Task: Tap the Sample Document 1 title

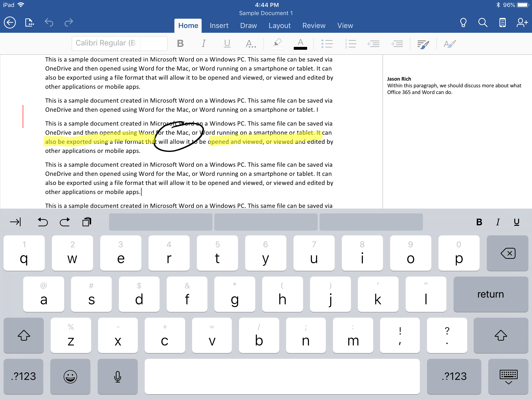Action: coord(266,13)
